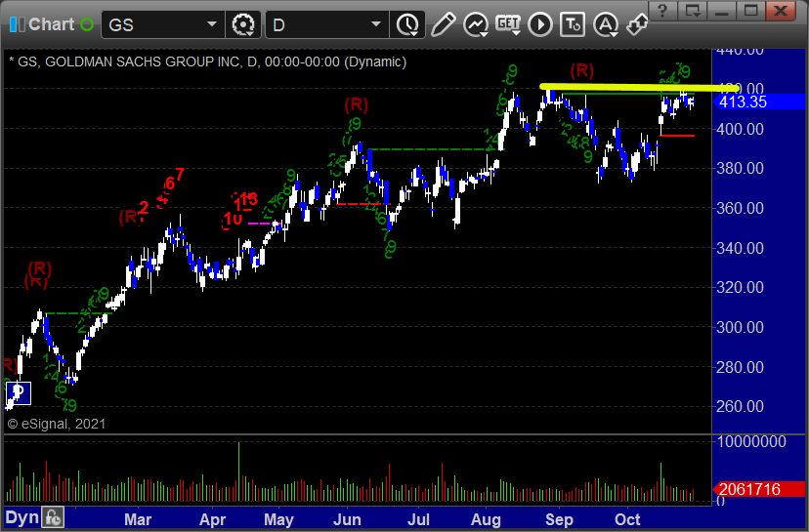This screenshot has width=809, height=532.
Task: Click the GS GOLDMAN SACHS chart title text
Action: (207, 61)
